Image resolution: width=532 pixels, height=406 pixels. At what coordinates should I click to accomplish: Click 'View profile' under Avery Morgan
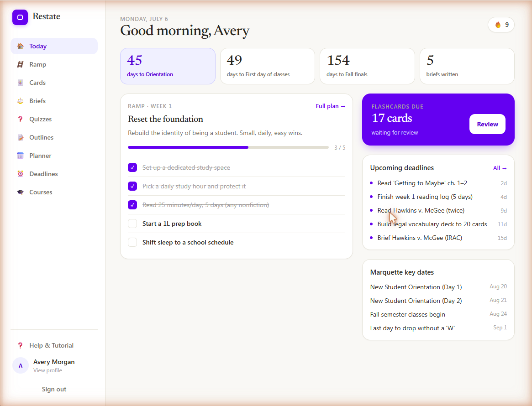point(47,370)
